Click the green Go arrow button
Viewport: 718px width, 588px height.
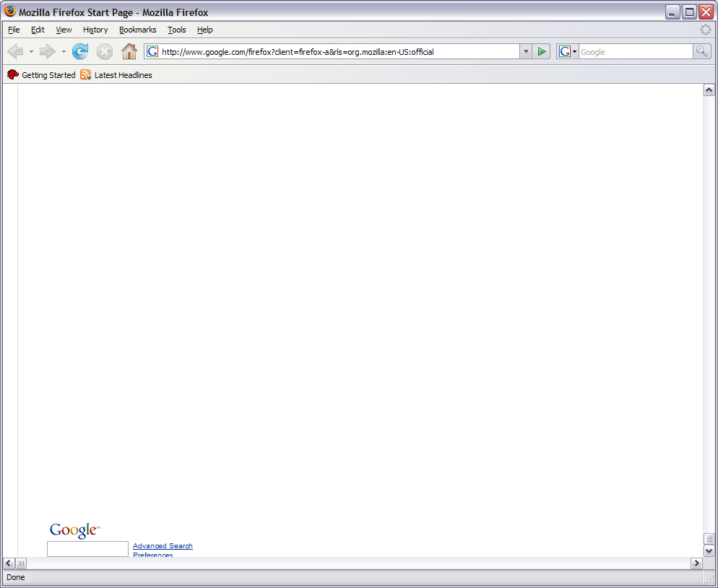tap(542, 51)
